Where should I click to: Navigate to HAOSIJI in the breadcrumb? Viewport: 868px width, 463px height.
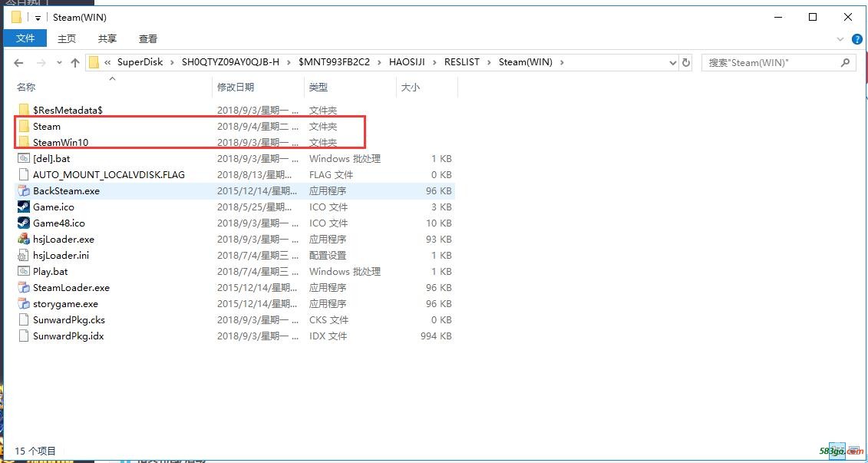click(x=407, y=62)
